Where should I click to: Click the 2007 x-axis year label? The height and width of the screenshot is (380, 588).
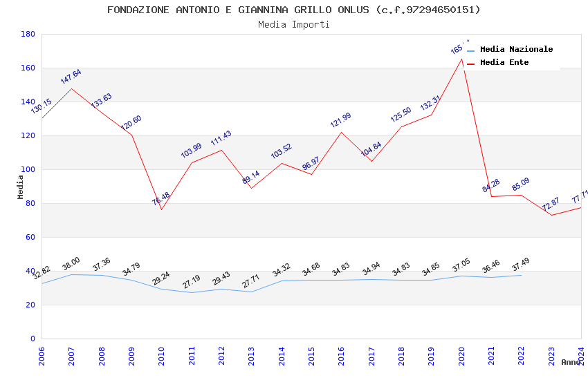tap(72, 356)
